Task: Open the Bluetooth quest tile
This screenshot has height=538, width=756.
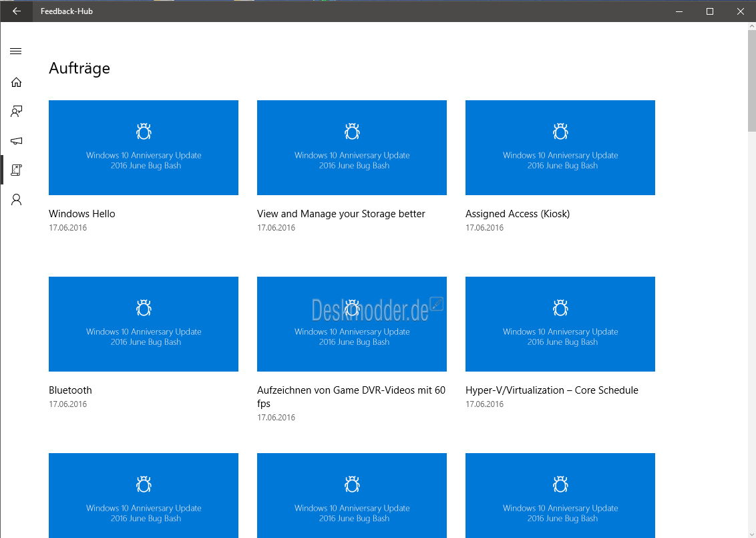Action: point(143,323)
